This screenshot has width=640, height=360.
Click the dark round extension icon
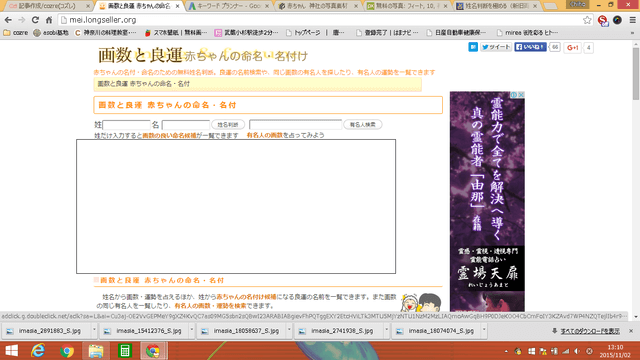click(x=617, y=20)
